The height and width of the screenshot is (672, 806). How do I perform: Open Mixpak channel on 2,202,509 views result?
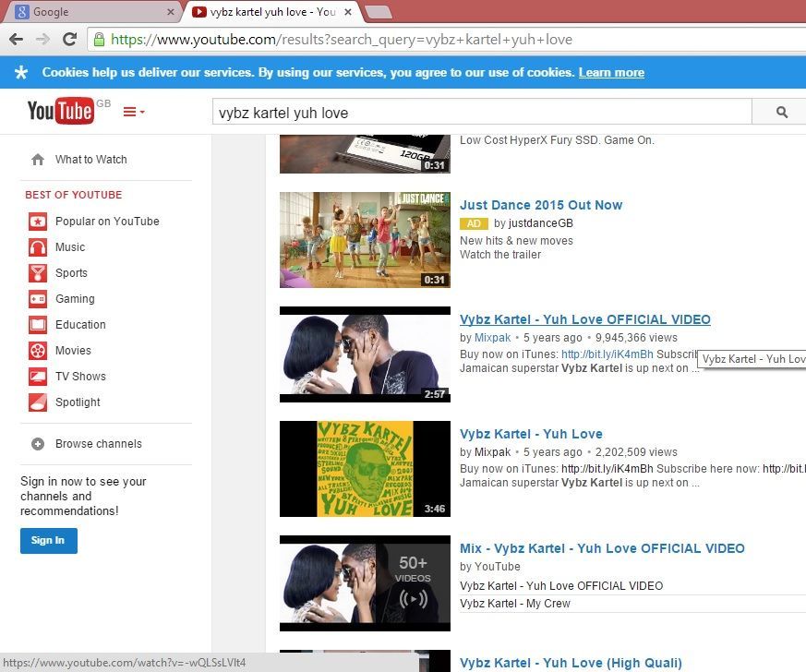(x=492, y=452)
